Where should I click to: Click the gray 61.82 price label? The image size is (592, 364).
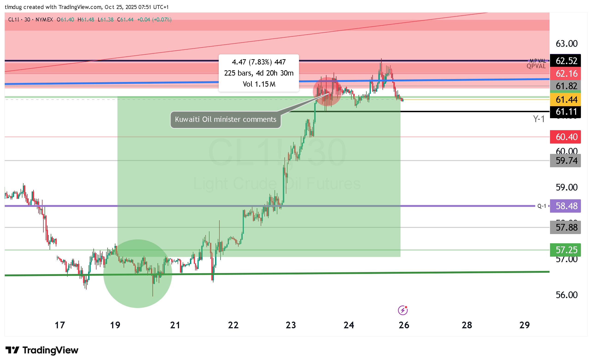565,86
